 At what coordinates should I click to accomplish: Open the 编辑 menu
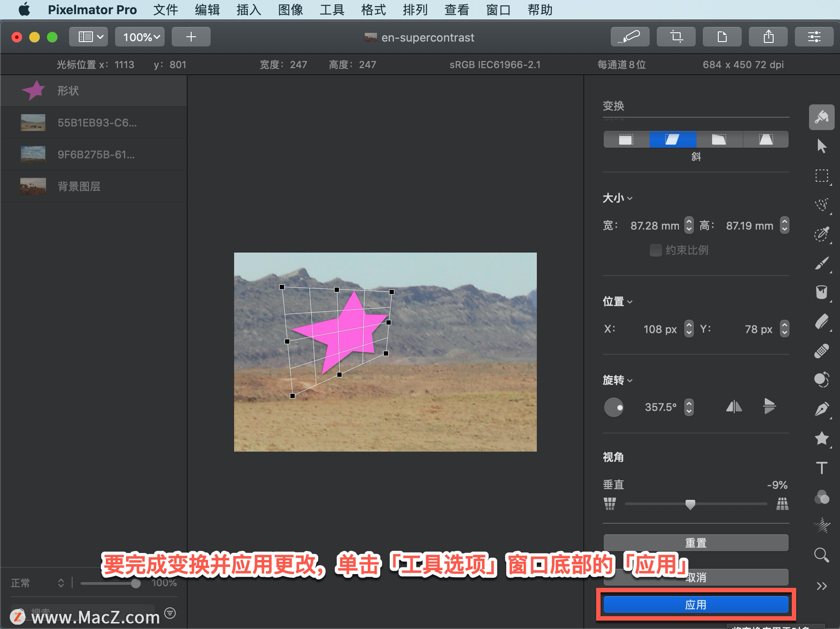point(207,10)
